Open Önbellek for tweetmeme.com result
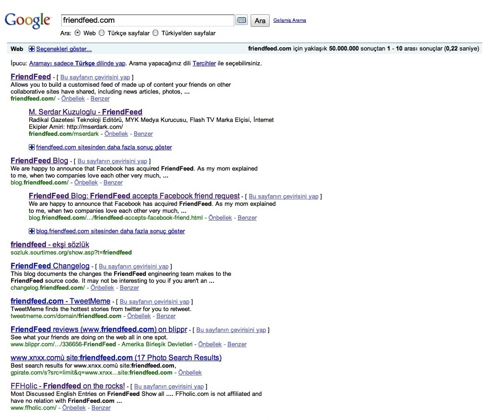The width and height of the screenshot is (504, 420). 139,316
